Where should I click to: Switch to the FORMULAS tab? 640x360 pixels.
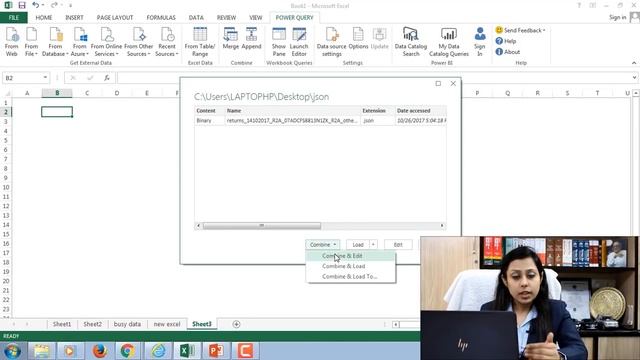click(161, 18)
